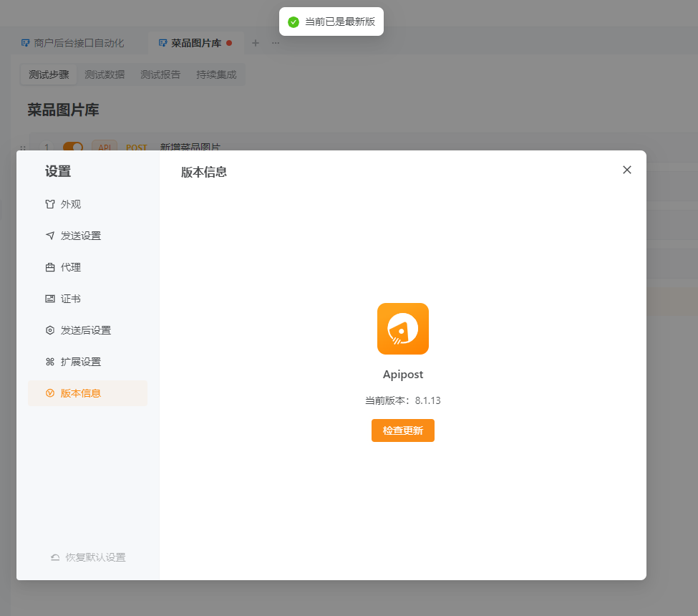Click the version icon beside 版本信息
The width and height of the screenshot is (698, 616).
coord(50,393)
